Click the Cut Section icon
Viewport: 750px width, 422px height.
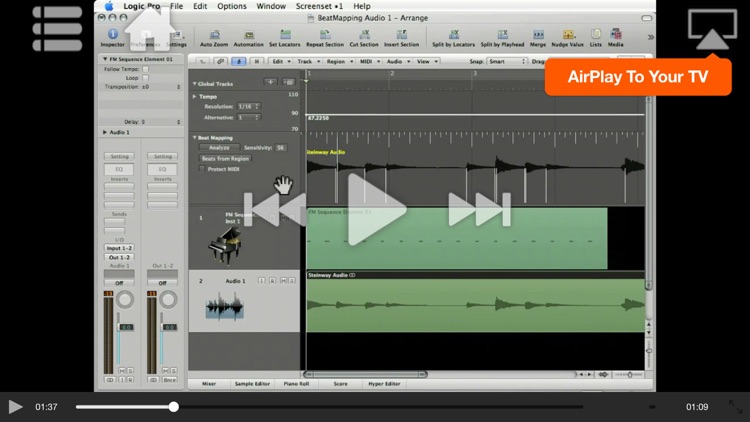[x=364, y=38]
